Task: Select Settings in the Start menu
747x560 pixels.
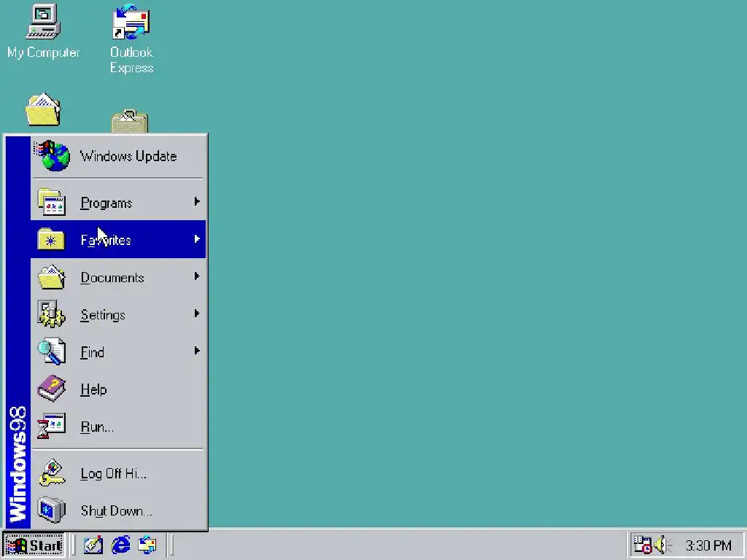Action: (118, 314)
